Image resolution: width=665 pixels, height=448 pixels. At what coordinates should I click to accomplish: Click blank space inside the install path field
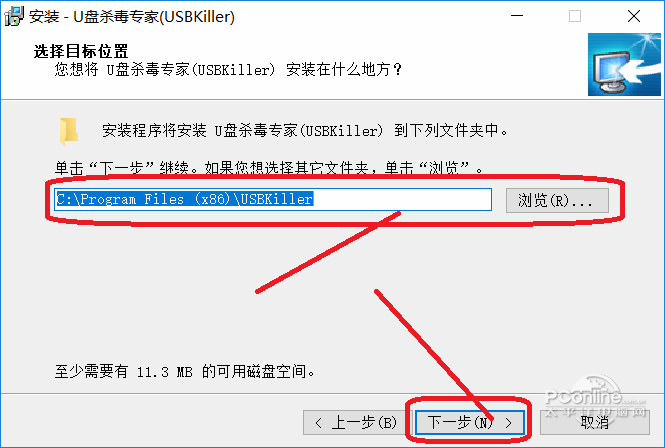[x=402, y=199]
